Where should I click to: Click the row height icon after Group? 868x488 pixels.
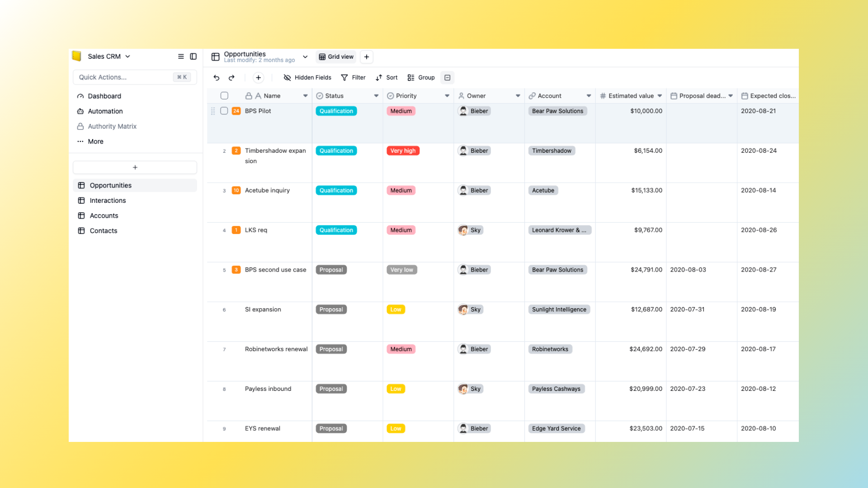click(x=447, y=78)
